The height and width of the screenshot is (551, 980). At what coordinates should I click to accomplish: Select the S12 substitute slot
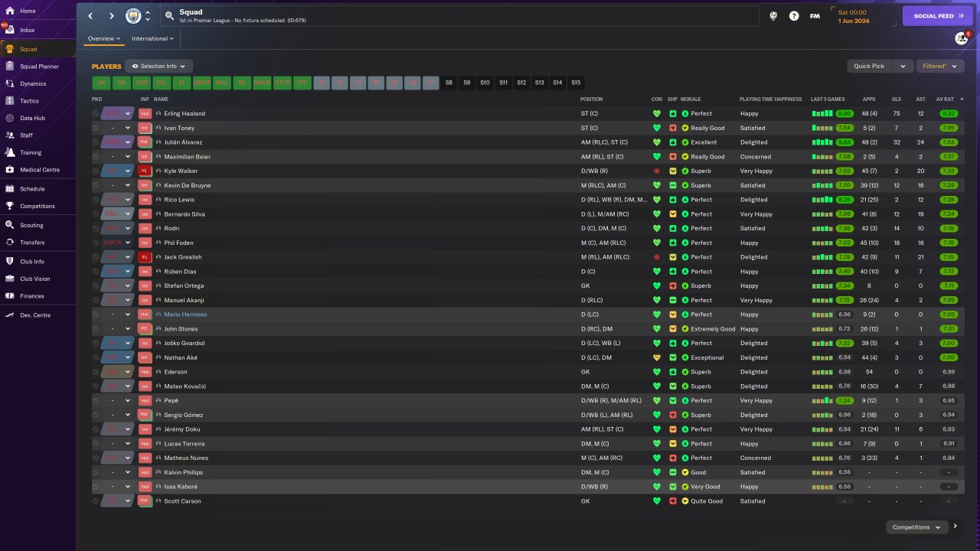[521, 83]
